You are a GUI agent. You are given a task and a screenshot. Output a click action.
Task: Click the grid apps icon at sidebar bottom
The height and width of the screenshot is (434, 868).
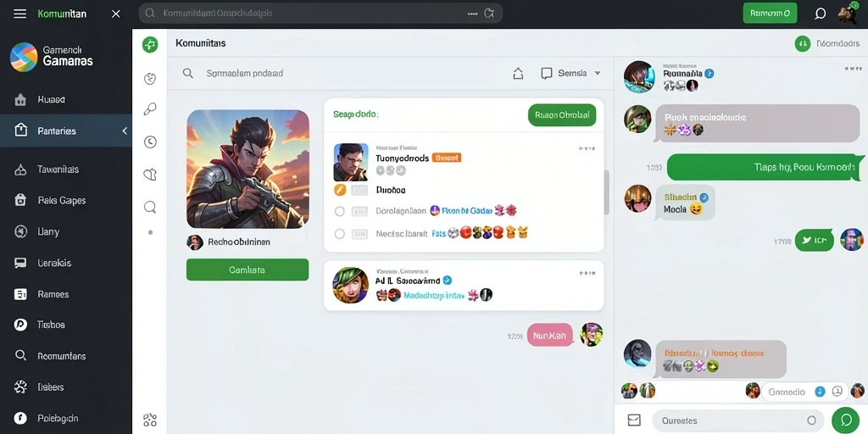tap(150, 420)
